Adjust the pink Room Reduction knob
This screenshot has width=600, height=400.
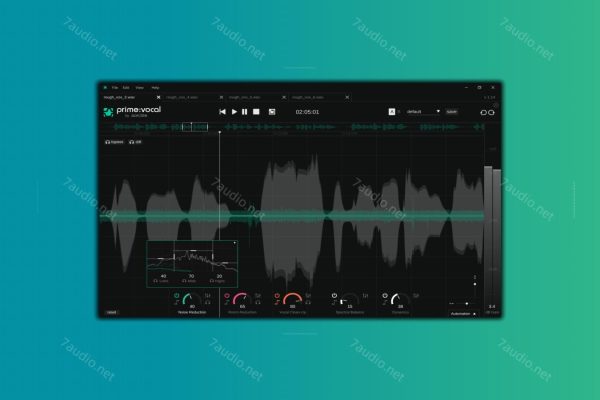click(x=242, y=299)
